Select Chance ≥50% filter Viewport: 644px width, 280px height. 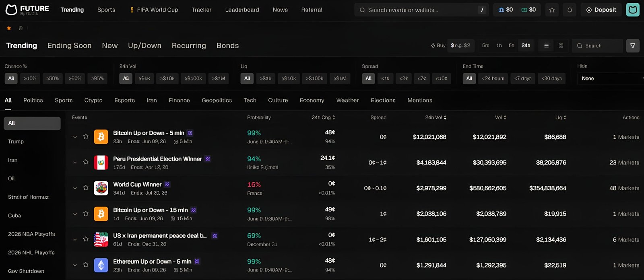(53, 78)
